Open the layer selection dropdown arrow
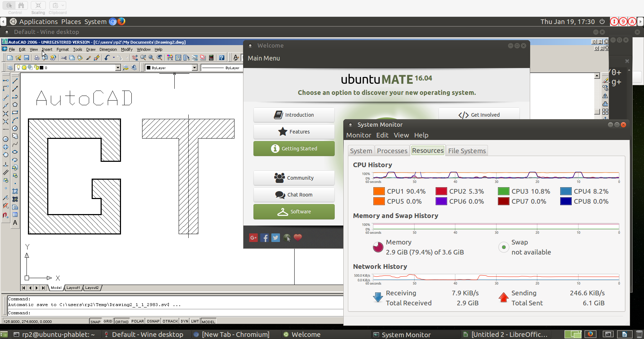 click(x=118, y=68)
